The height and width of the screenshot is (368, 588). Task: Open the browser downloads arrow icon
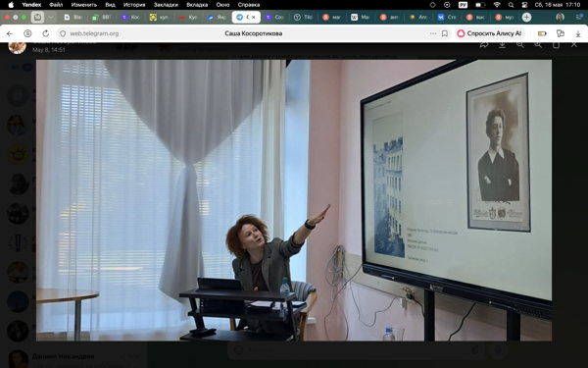578,33
